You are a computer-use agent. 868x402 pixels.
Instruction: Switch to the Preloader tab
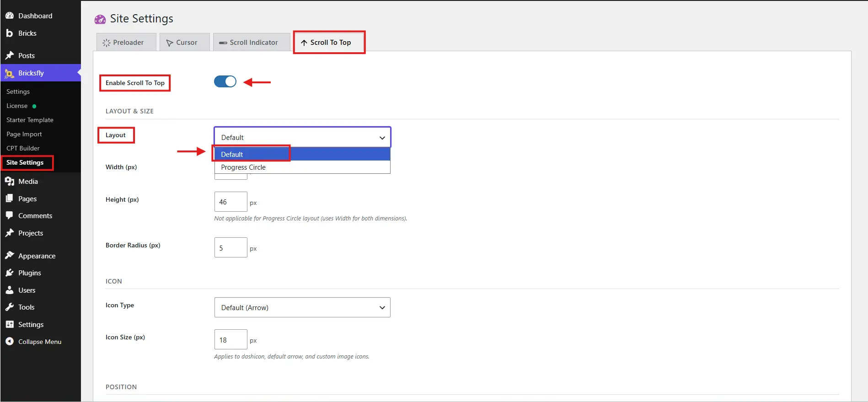pos(126,42)
